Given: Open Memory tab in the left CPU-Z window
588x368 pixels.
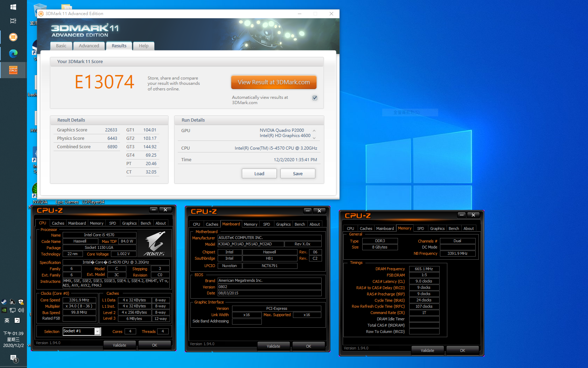Looking at the screenshot, I should coord(97,223).
